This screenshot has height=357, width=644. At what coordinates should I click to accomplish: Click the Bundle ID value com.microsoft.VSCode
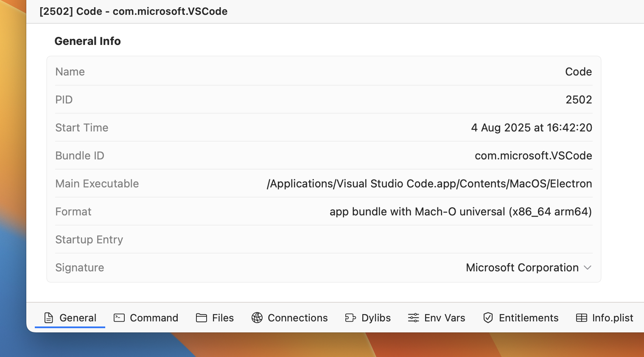point(533,156)
